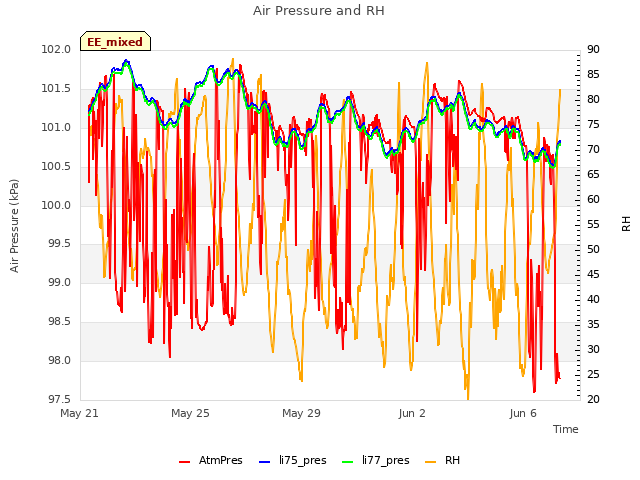Viewport: 640px width, 480px height.
Task: Click the 65 RH axis label
Action: click(x=593, y=175)
